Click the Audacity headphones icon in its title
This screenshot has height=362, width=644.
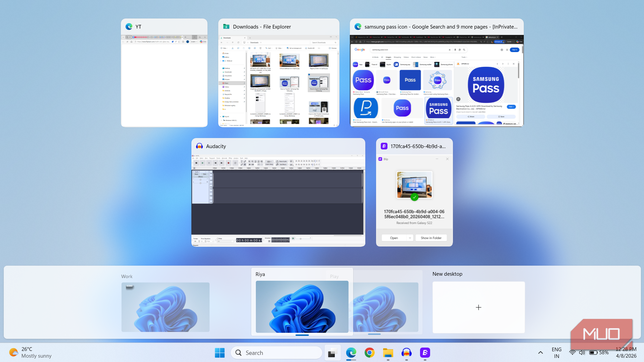point(199,146)
